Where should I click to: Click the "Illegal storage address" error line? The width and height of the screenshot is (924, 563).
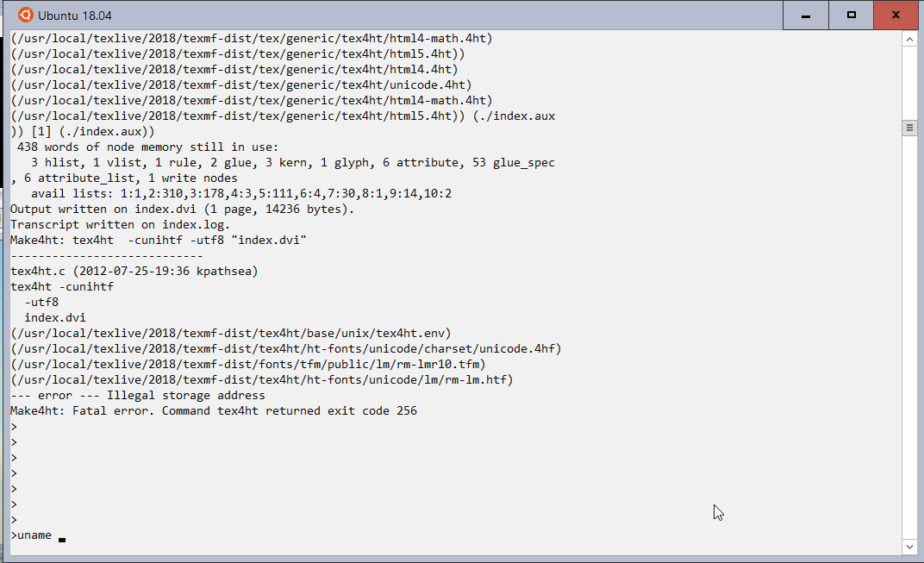click(x=138, y=396)
